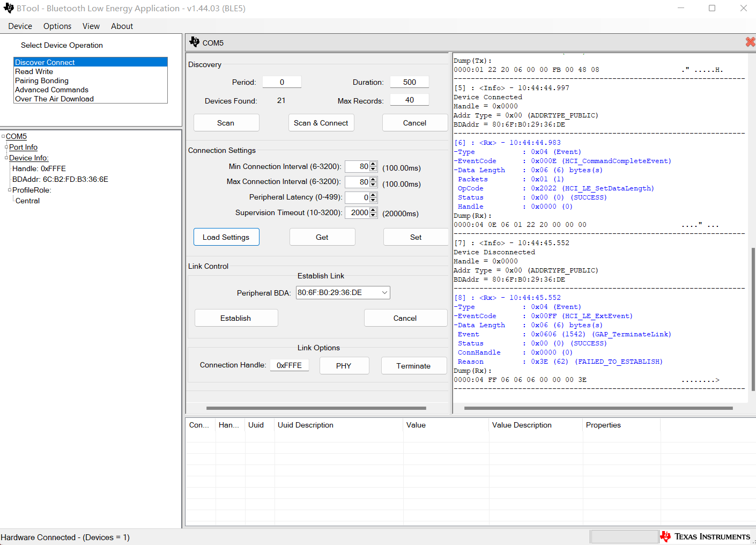This screenshot has width=756, height=545.
Task: Click the Hardware Connected status text
Action: [x=65, y=537]
